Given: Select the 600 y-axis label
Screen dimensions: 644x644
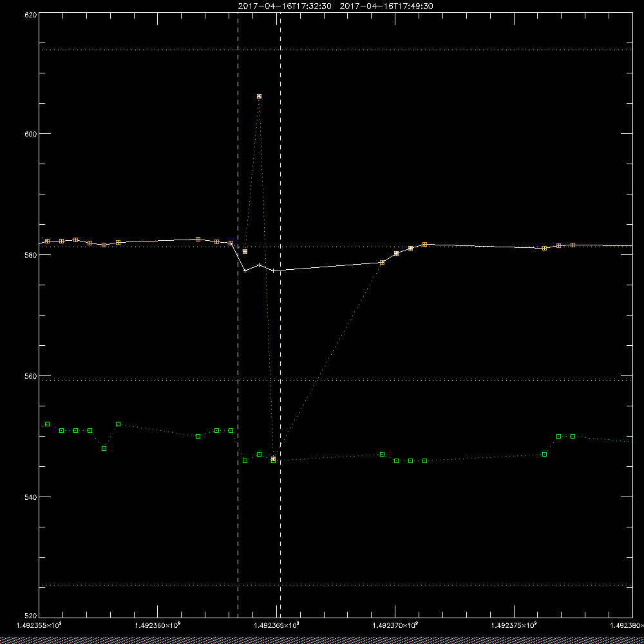Looking at the screenshot, I should pyautogui.click(x=32, y=133).
